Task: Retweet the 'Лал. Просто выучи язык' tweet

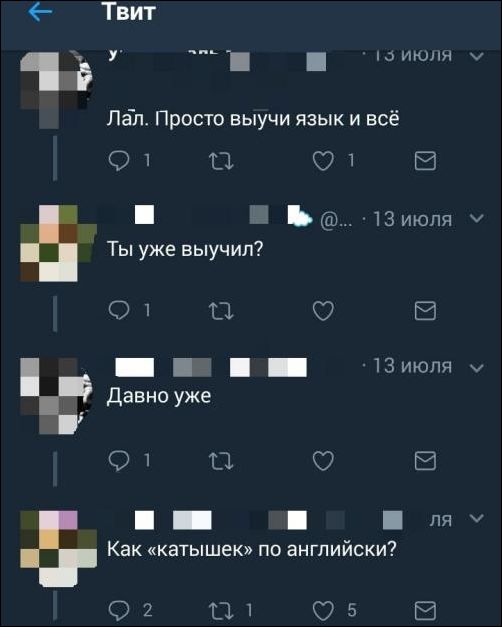Action: [x=221, y=161]
